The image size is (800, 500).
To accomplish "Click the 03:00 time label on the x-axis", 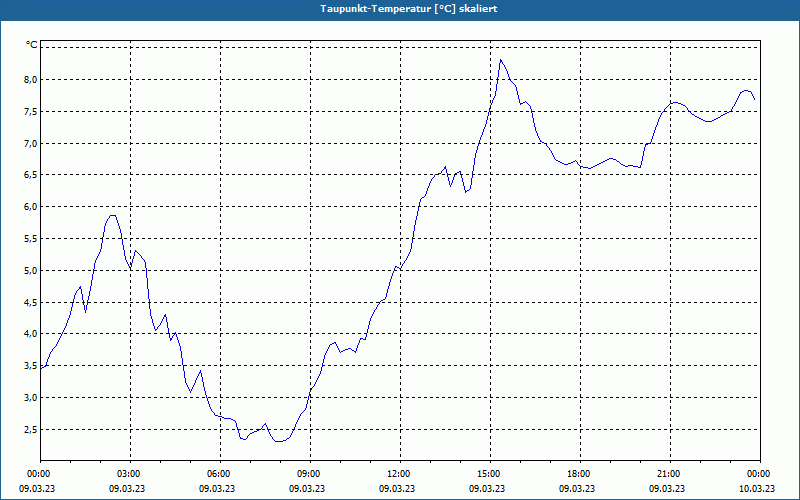I will (128, 474).
